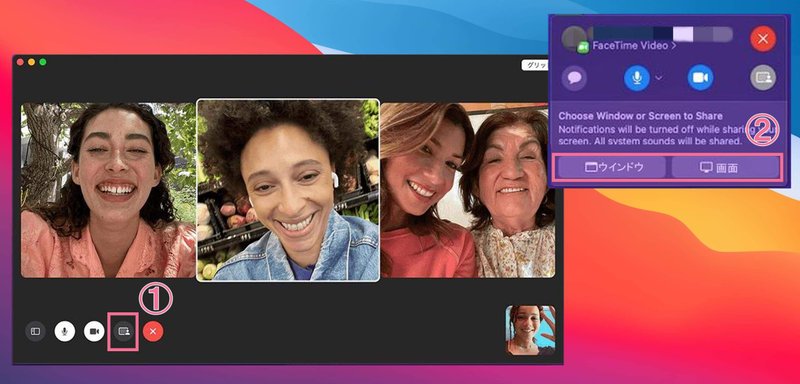
Task: Turn off camera in FaceTime call window
Action: [94, 331]
